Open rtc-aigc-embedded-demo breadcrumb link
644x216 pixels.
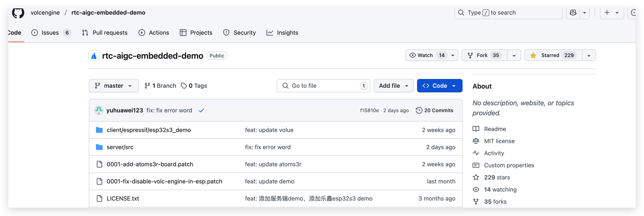pos(108,13)
